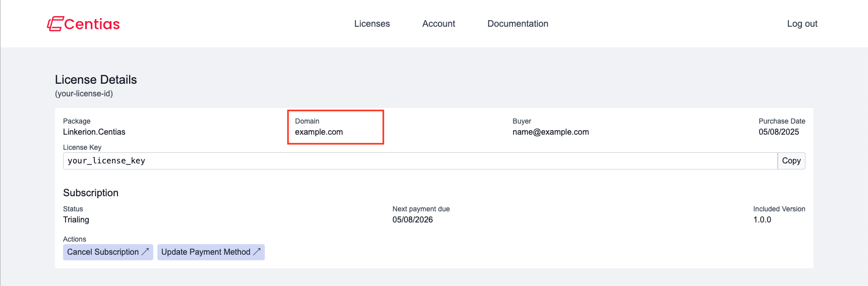Click Log out
The width and height of the screenshot is (868, 286).
(802, 24)
